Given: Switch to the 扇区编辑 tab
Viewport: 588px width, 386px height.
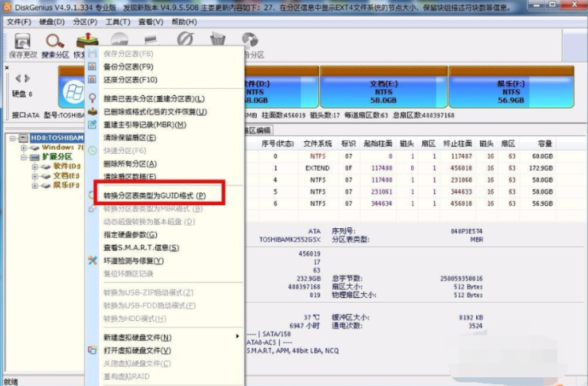Looking at the screenshot, I should pyautogui.click(x=258, y=131).
